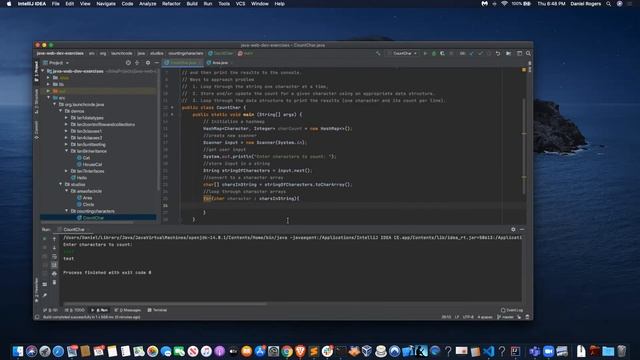
Task: Click the yellow inspection warning indicator
Action: click(x=524, y=70)
